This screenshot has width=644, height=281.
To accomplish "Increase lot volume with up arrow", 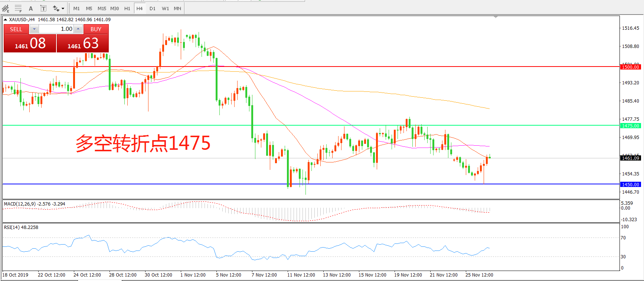I will (x=78, y=29).
